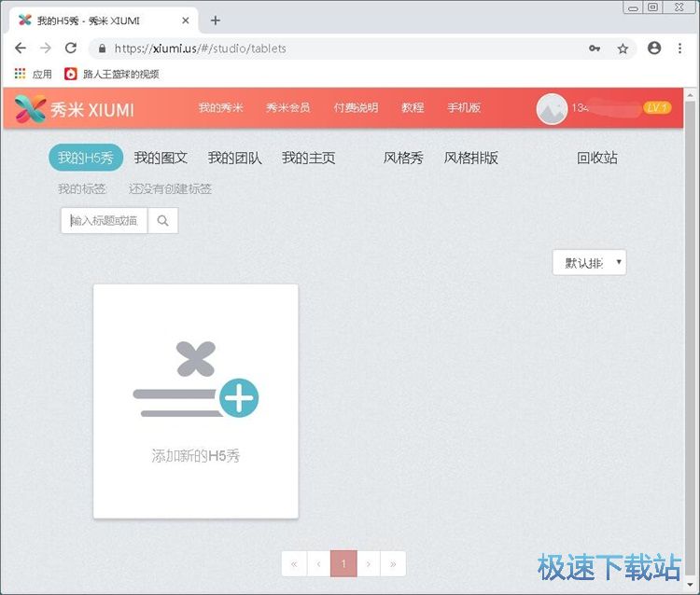Click the title search input field

coord(105,221)
